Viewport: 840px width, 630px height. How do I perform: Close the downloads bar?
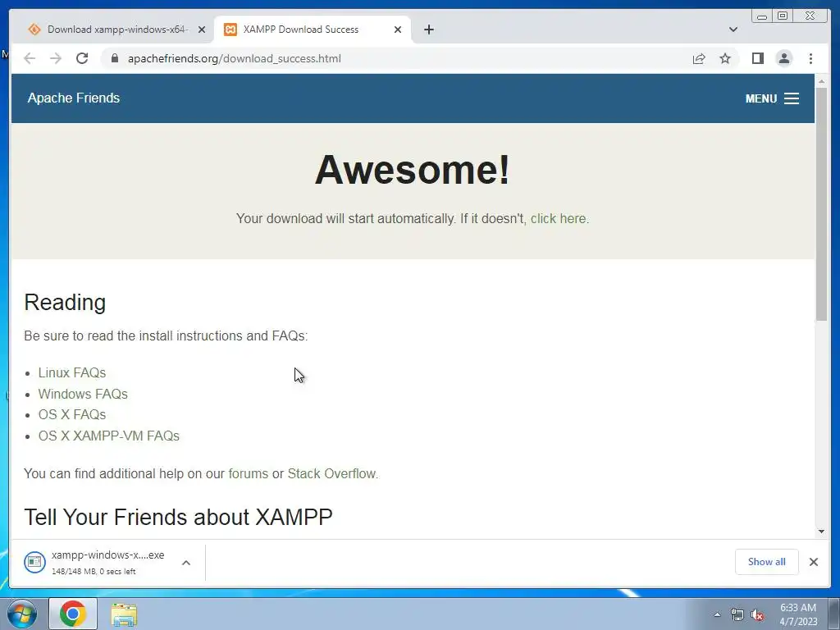pyautogui.click(x=814, y=562)
